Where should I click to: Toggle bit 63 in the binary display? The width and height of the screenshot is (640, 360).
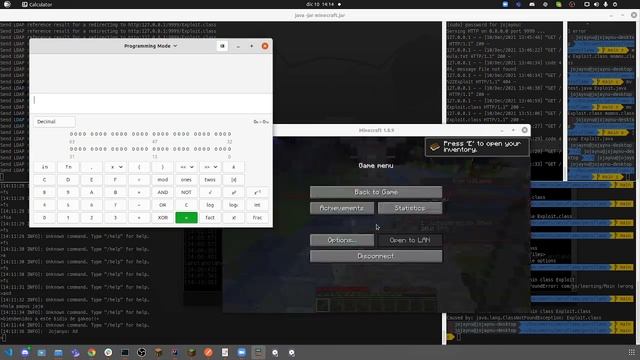pos(72,134)
